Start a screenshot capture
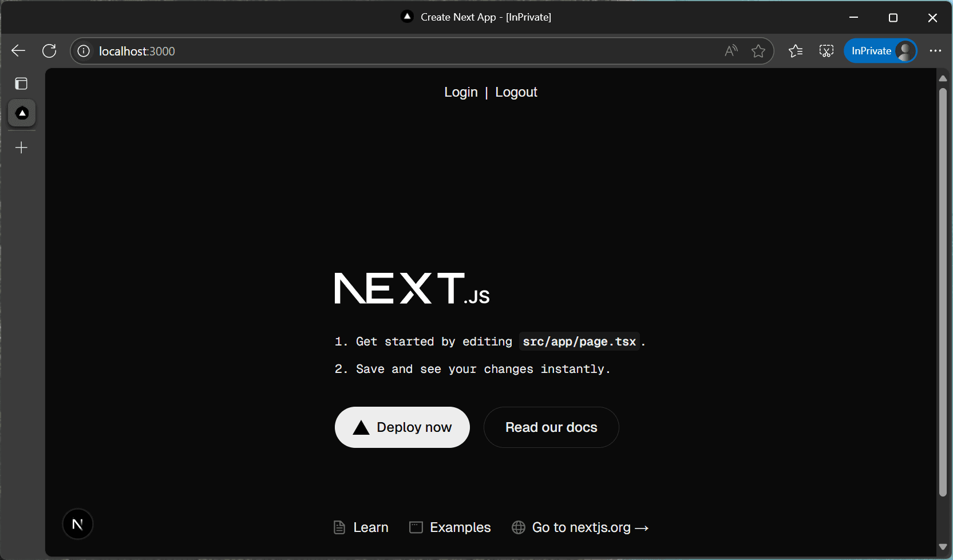This screenshot has width=953, height=560. coord(826,51)
